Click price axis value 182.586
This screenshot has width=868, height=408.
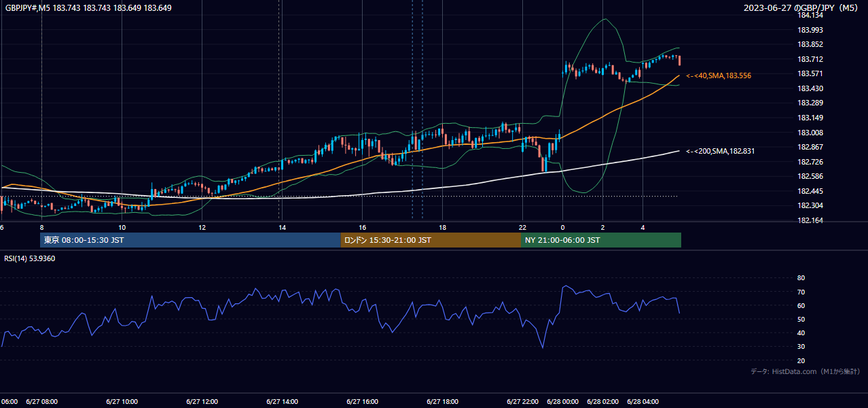(810, 177)
